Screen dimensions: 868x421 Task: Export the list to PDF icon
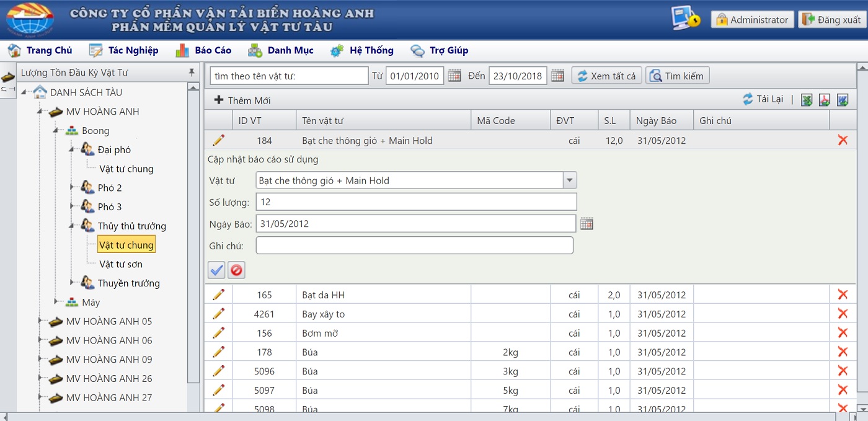[x=825, y=100]
